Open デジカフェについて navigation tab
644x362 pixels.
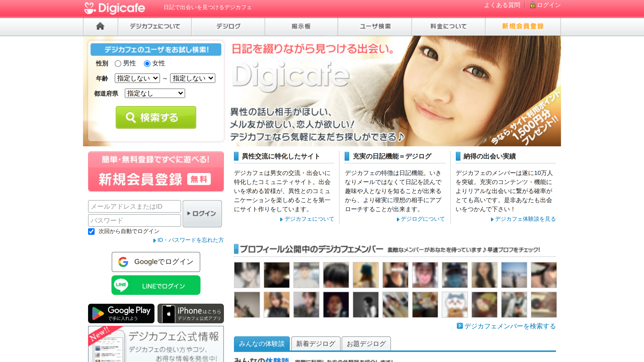155,26
